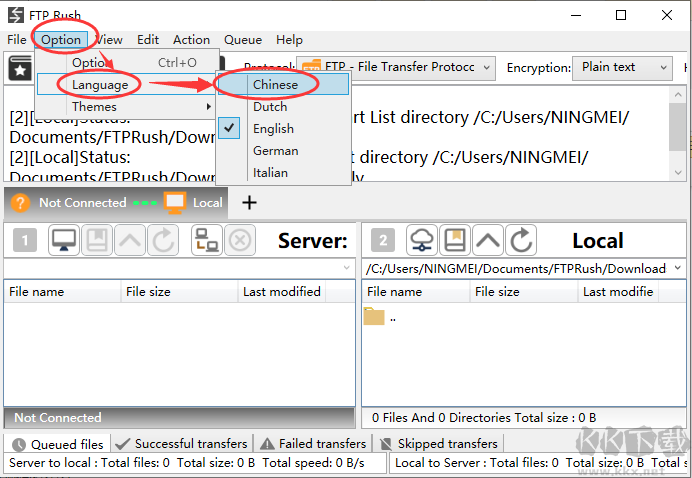Screen dimensions: 692x478
Task: Click the orange question mark connection icon
Action: coord(20,203)
